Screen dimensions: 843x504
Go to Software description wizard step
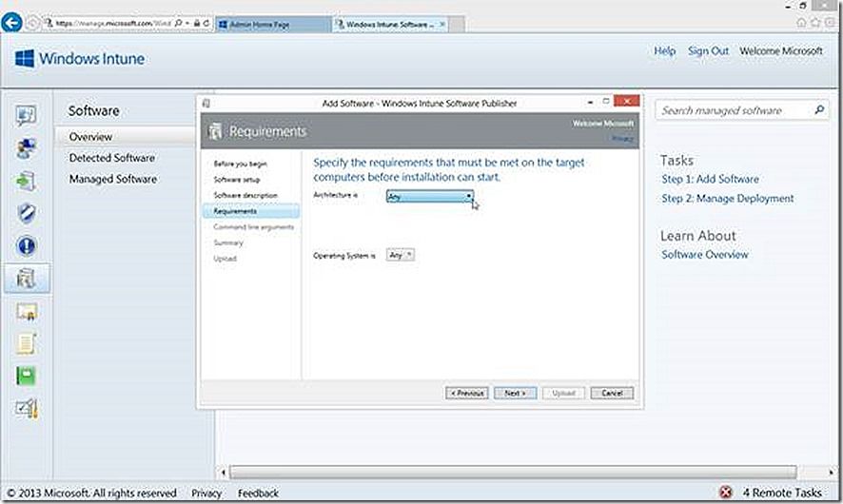pyautogui.click(x=245, y=195)
